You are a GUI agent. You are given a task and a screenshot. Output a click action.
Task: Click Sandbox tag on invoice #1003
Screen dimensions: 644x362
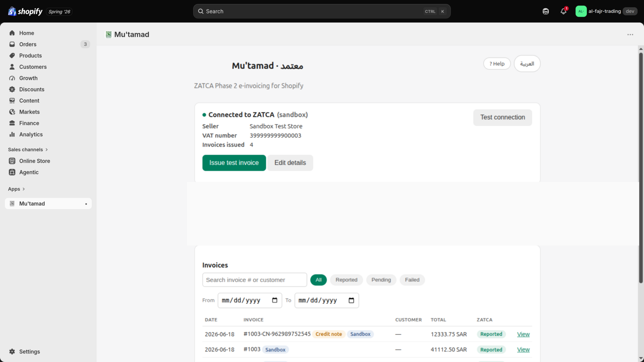coord(275,350)
